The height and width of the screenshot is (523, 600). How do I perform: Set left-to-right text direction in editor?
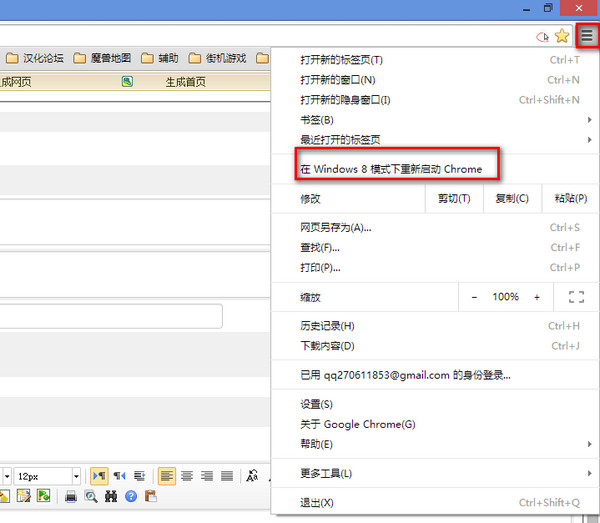point(99,476)
